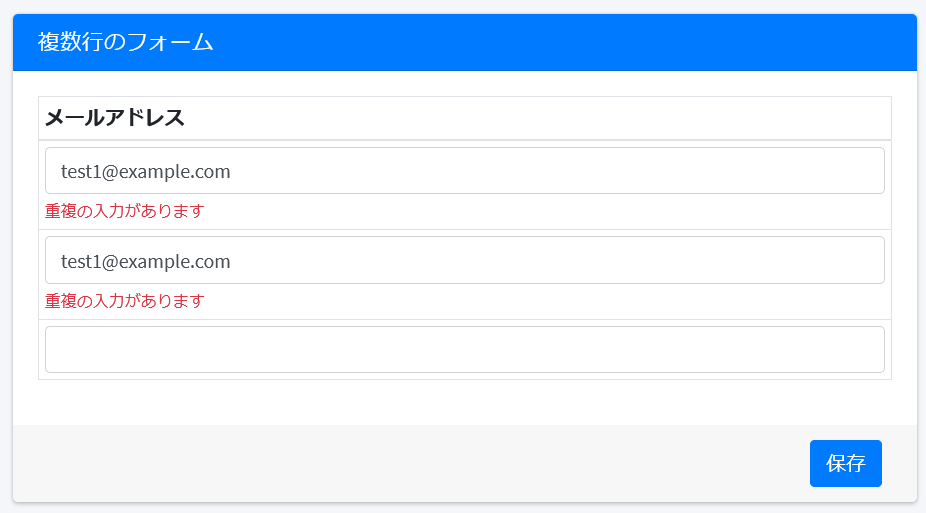Select the empty third email input

(x=465, y=349)
